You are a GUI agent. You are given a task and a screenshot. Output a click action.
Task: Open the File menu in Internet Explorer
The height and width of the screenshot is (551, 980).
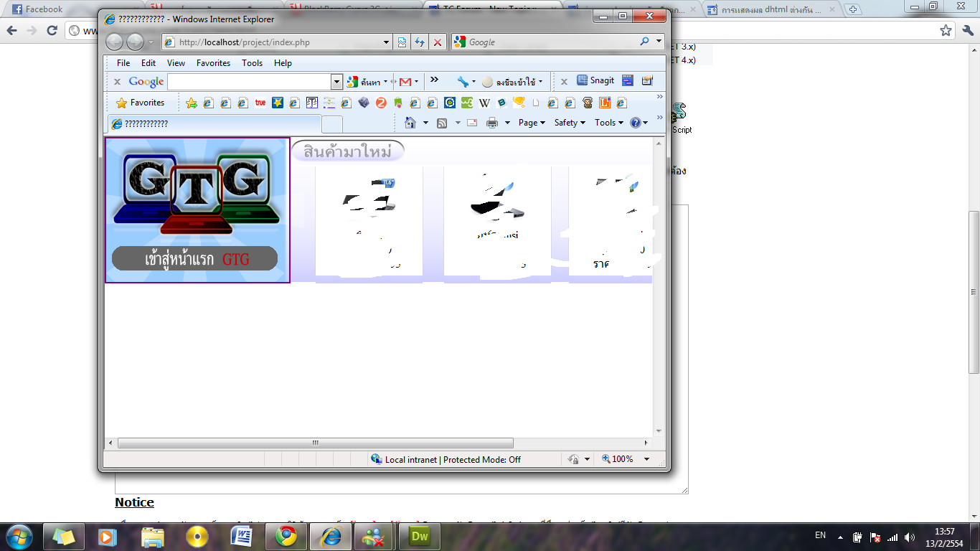123,63
